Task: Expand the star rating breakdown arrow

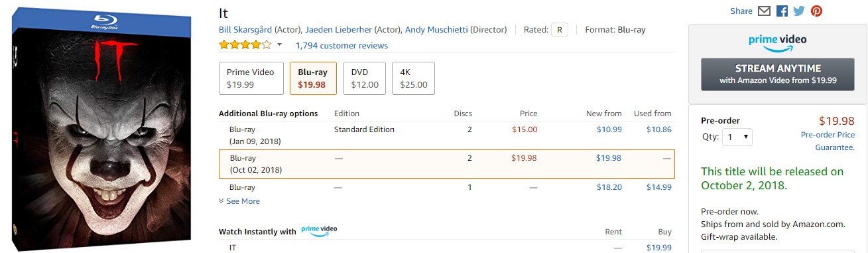Action: [279, 45]
